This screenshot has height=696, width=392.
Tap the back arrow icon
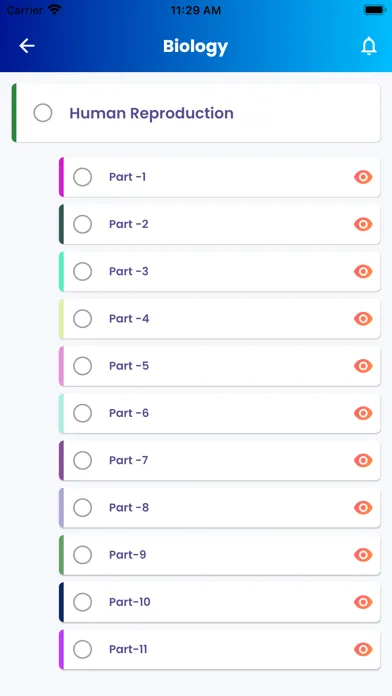27,46
